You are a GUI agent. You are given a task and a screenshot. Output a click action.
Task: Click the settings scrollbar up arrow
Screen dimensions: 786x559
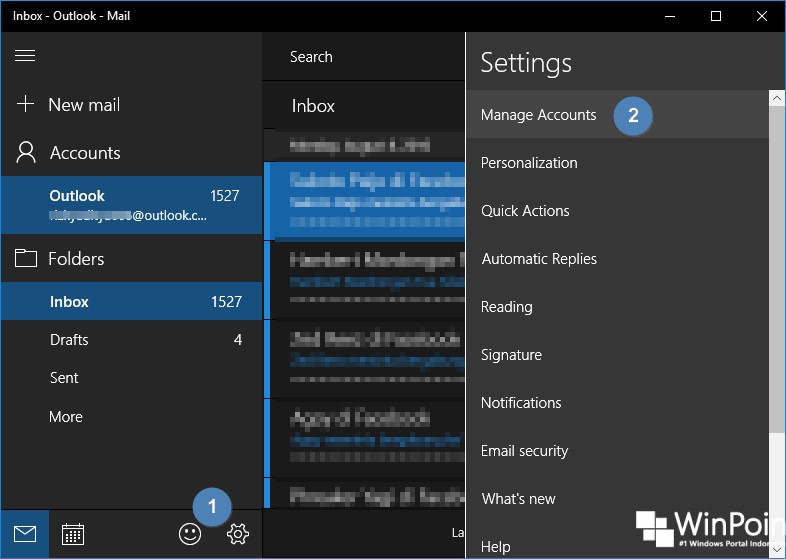(776, 98)
